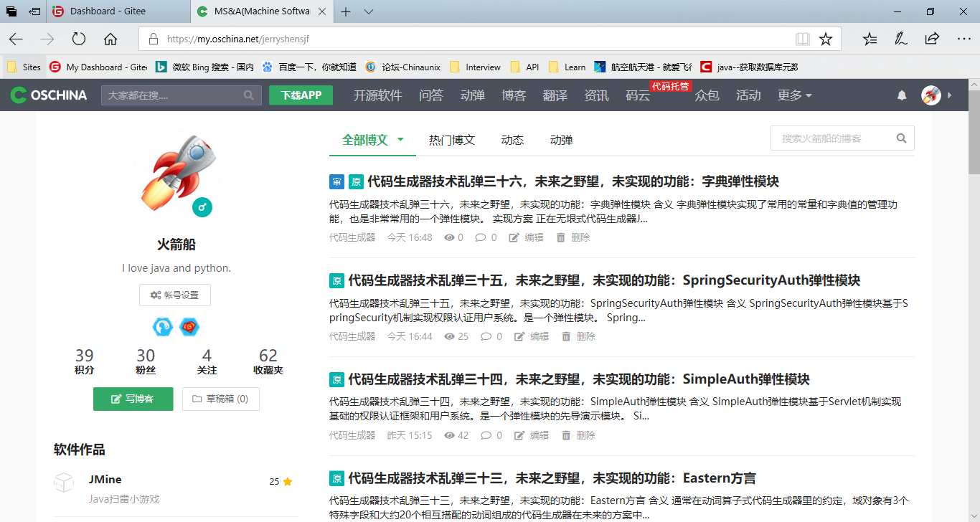Click the green 下载APP button
980x522 pixels.
(x=301, y=95)
